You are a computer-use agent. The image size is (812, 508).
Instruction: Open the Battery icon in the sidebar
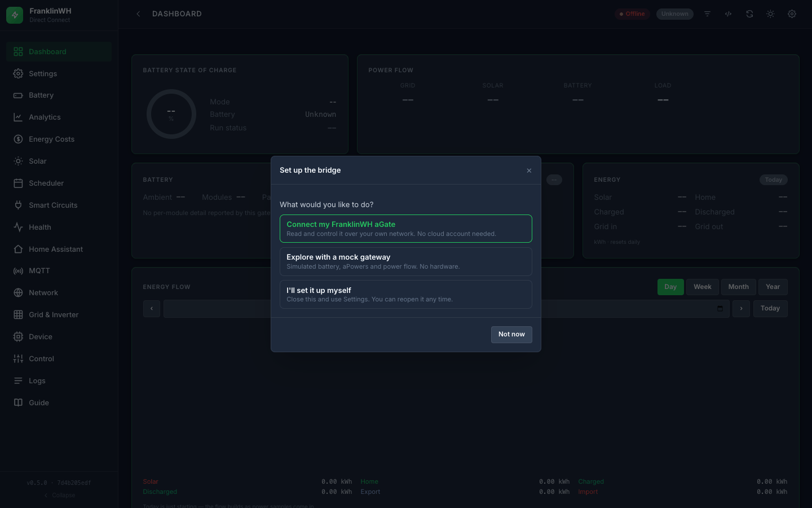(x=18, y=95)
